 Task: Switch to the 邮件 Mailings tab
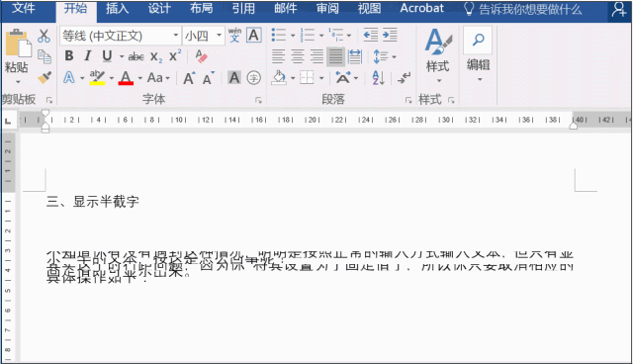[x=286, y=9]
